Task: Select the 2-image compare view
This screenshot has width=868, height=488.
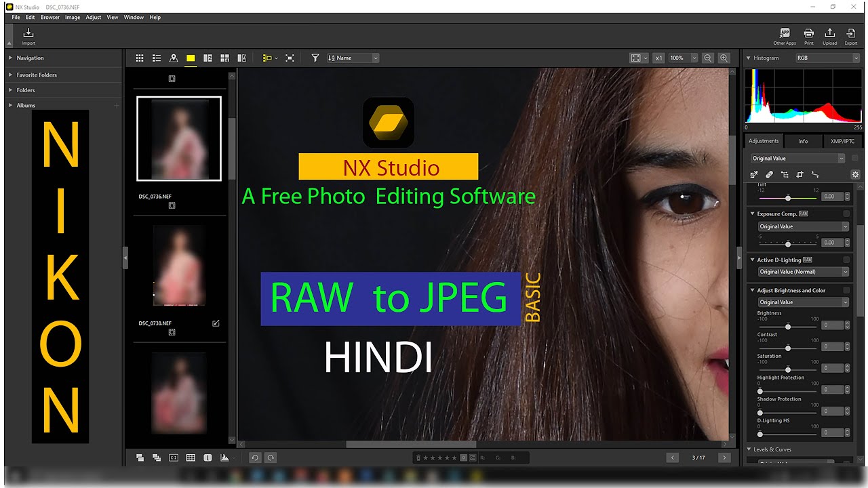Action: (208, 58)
